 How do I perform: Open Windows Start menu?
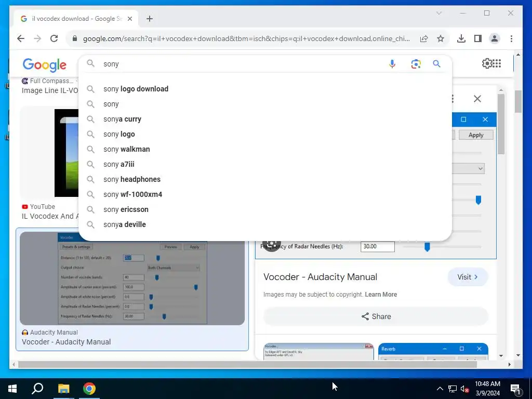click(12, 389)
